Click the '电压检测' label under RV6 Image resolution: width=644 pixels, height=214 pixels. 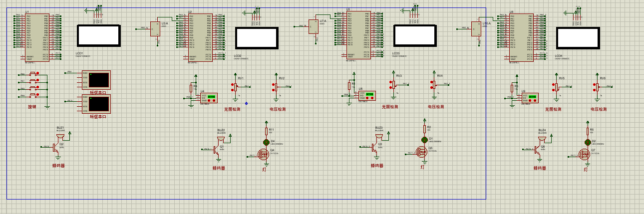pos(599,109)
